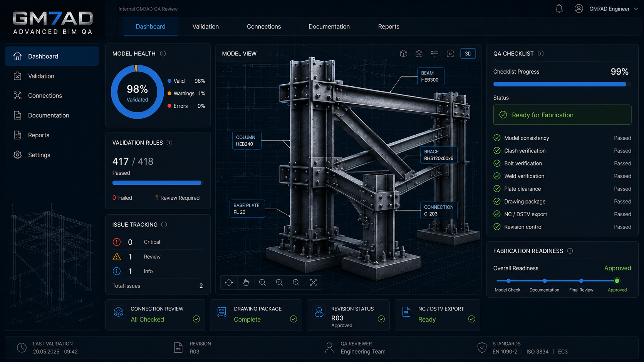The height and width of the screenshot is (362, 644).
Task: Click the Ready for Fabrication status
Action: 562,115
